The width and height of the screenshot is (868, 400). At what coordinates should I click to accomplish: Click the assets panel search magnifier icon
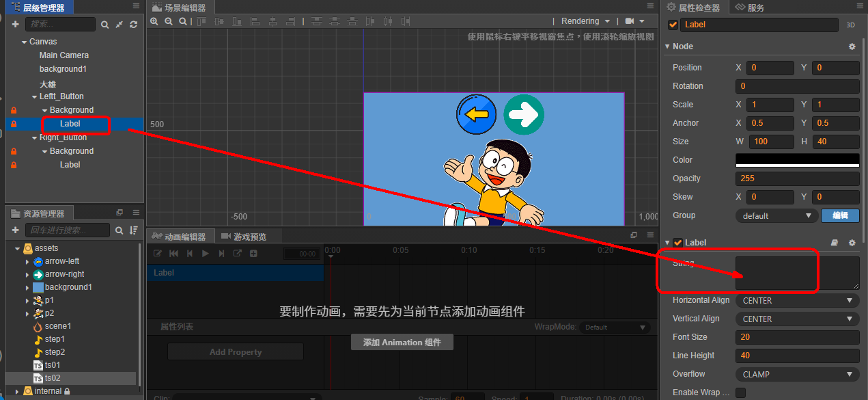[x=119, y=230]
